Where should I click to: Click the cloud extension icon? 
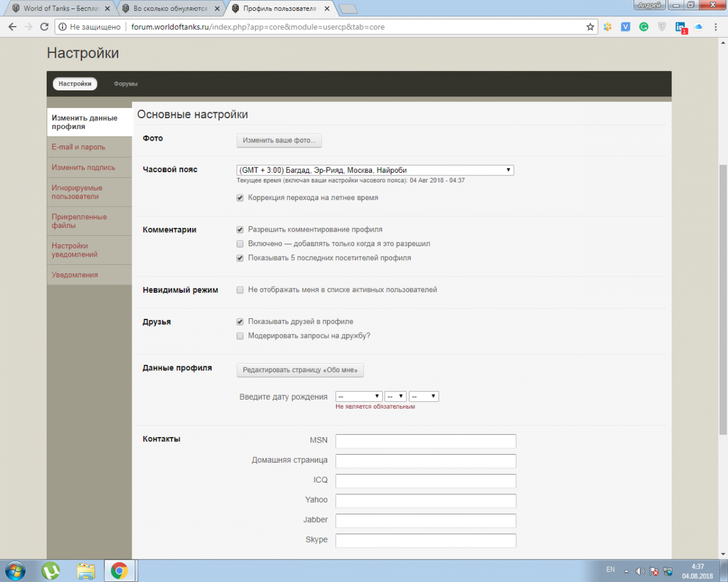(698, 27)
